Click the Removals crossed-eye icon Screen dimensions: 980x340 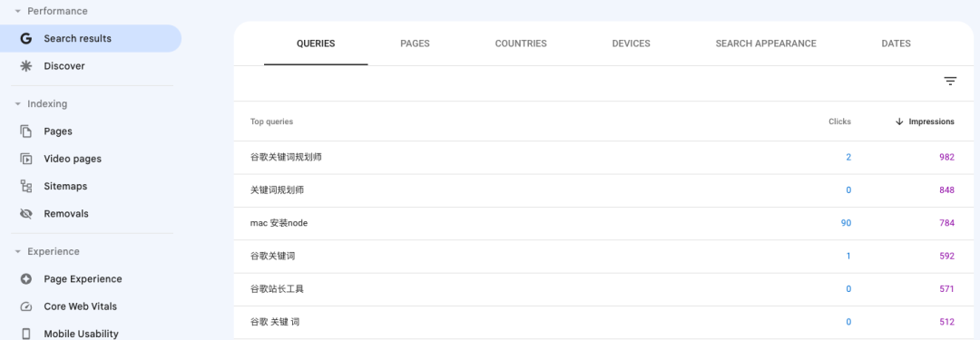[x=25, y=214]
